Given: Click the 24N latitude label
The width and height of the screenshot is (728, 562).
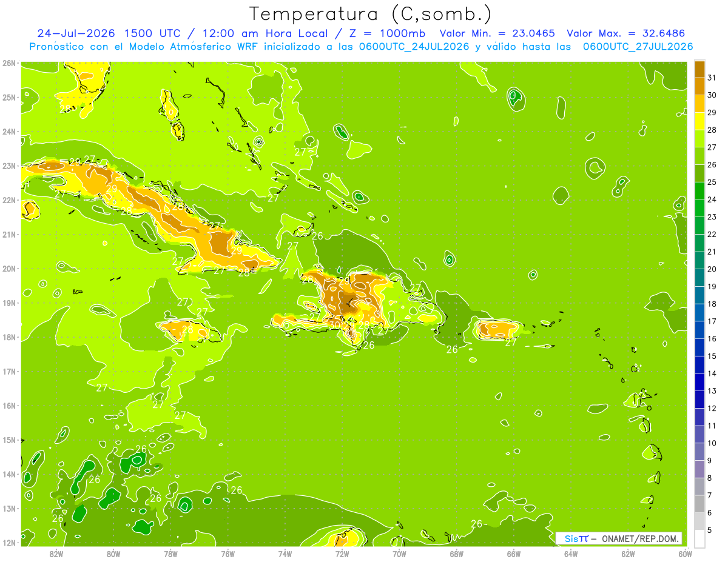Looking at the screenshot, I should (x=8, y=132).
